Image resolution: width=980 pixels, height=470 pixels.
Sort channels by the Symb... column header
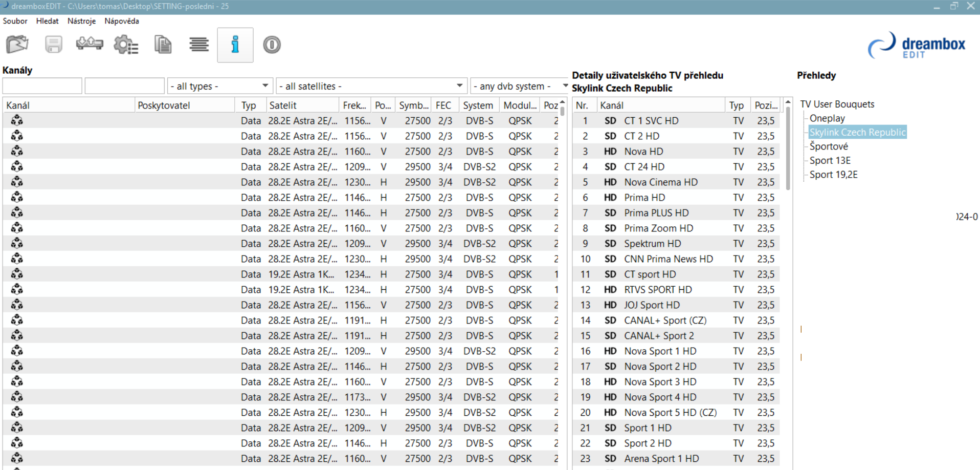pyautogui.click(x=414, y=105)
